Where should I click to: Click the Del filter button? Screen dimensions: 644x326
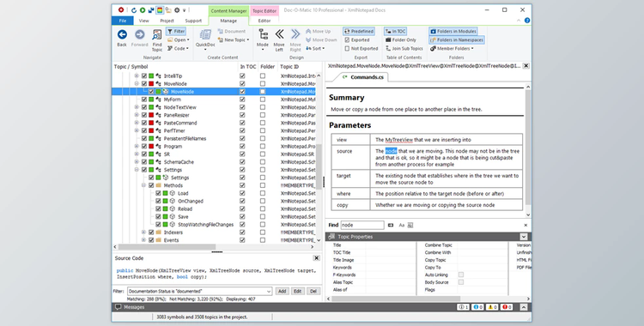313,291
